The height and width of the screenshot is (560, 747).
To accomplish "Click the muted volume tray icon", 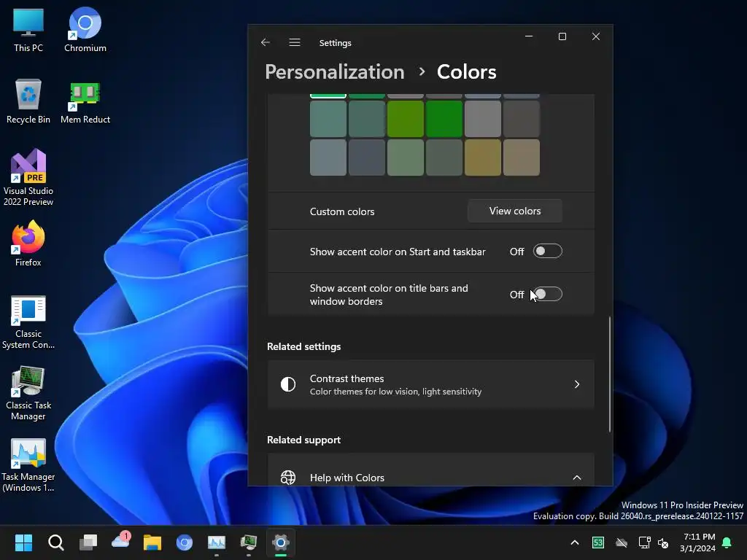I will pyautogui.click(x=662, y=542).
